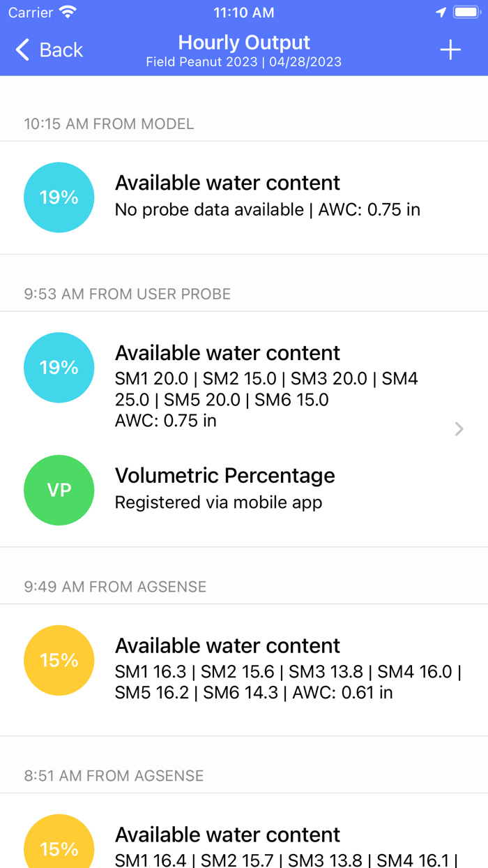Open details via the gray right chevron
Image resolution: width=488 pixels, height=868 pixels.
[x=458, y=428]
